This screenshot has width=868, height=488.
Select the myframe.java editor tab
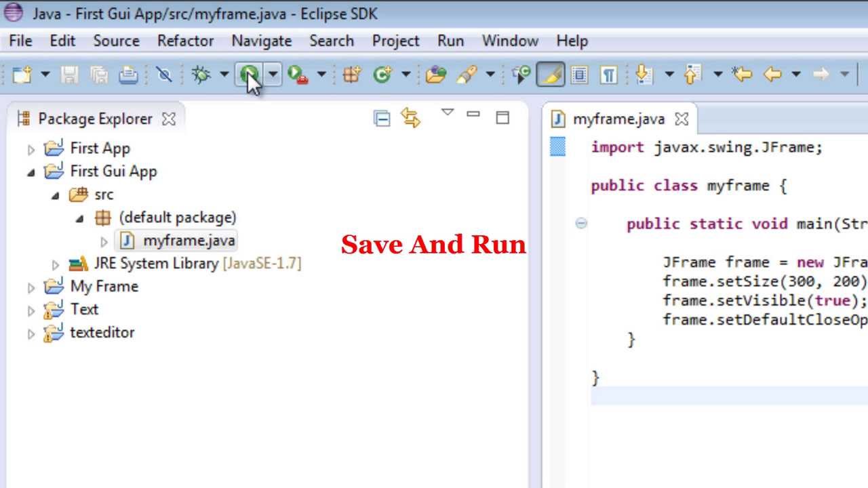tap(618, 119)
